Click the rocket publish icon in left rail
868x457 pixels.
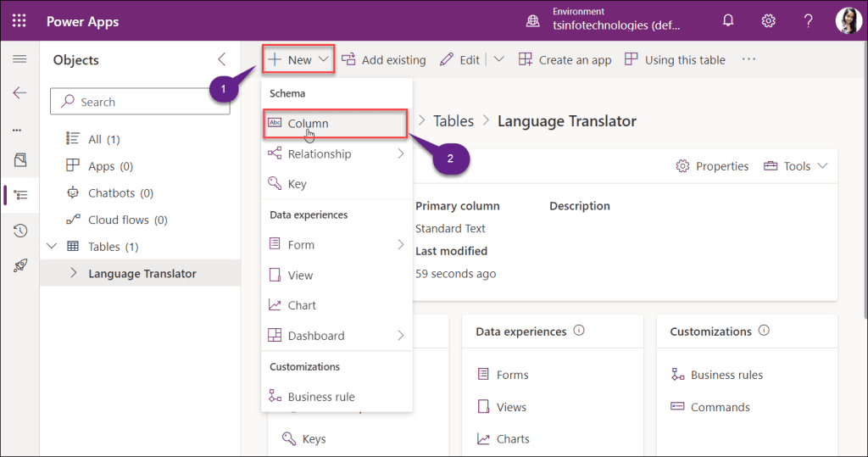pos(20,266)
